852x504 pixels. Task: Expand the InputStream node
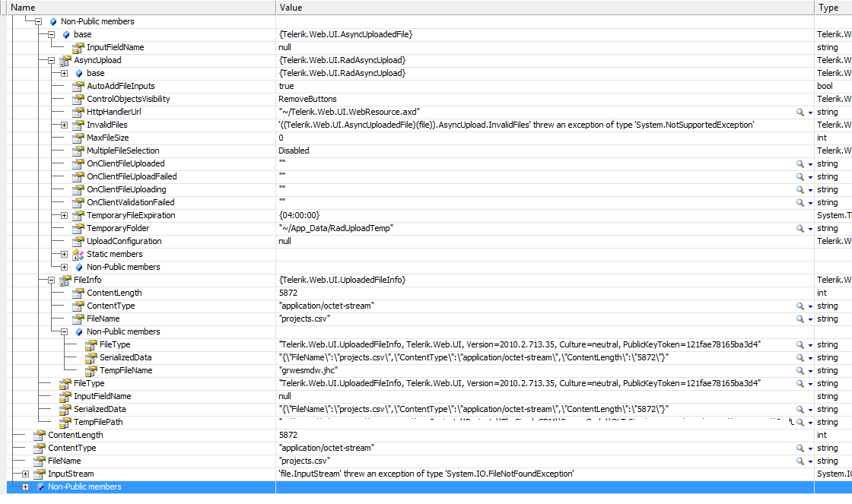click(25, 474)
